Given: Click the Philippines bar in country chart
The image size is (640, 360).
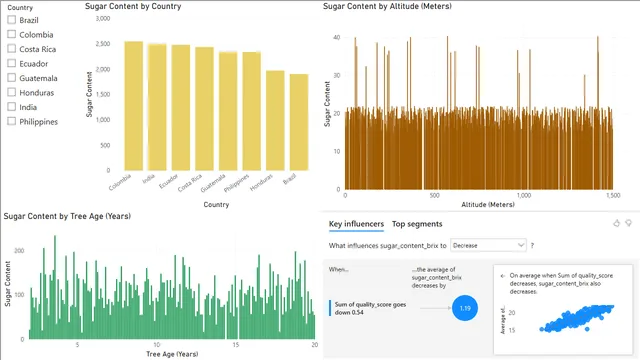Looking at the screenshot, I should (x=252, y=111).
